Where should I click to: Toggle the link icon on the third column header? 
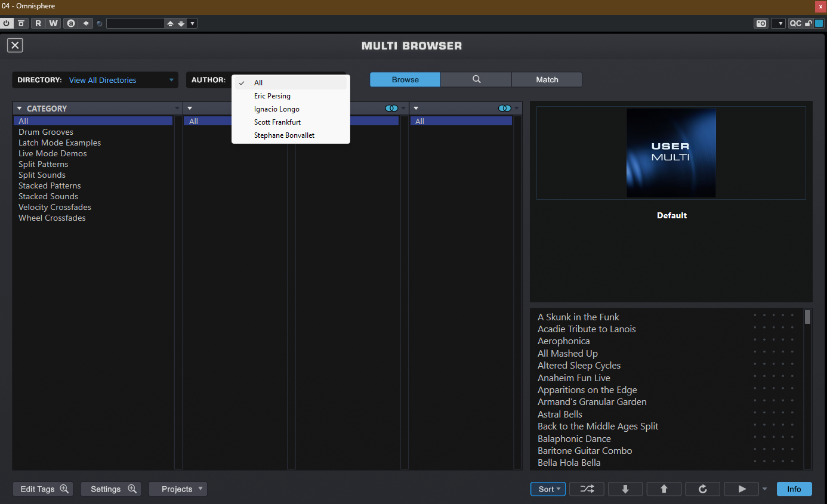[x=391, y=109]
